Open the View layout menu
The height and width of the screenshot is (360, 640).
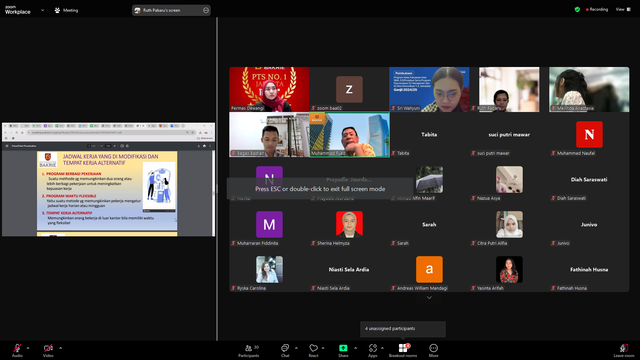(x=623, y=9)
